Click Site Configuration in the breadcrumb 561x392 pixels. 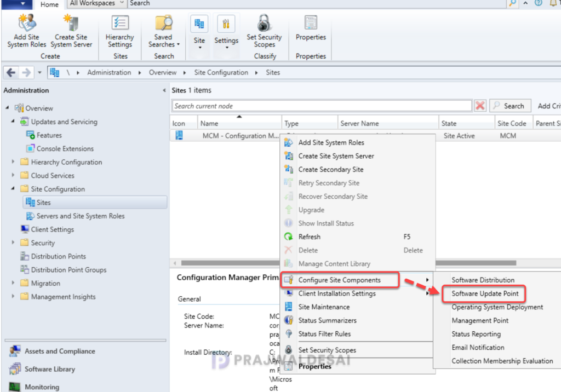(x=221, y=73)
